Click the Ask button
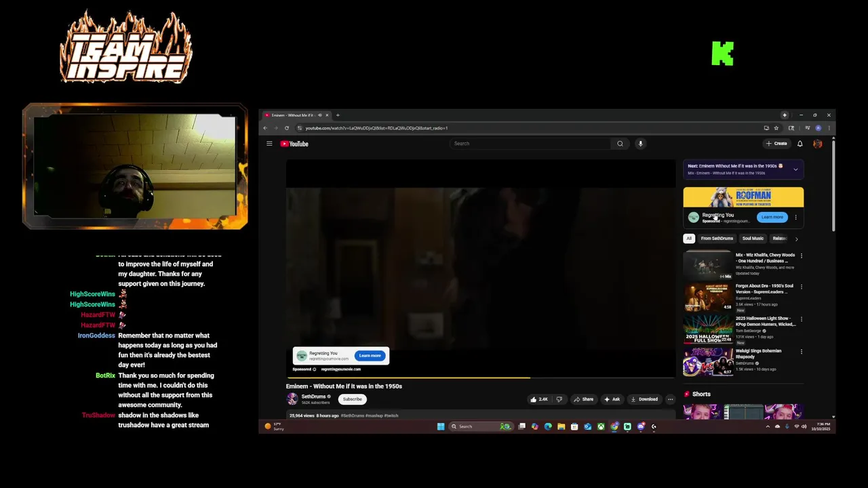This screenshot has height=488, width=868. point(612,399)
